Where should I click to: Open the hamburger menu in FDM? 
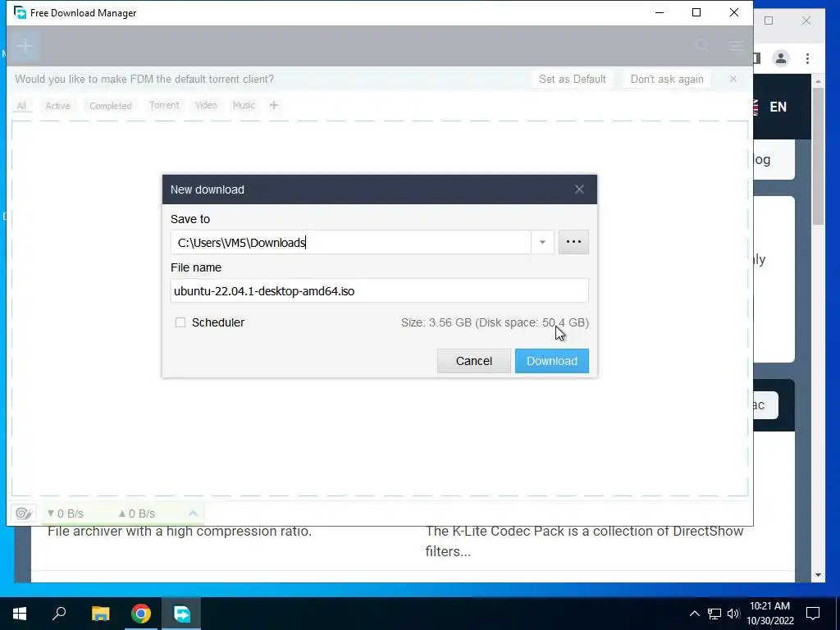point(737,46)
